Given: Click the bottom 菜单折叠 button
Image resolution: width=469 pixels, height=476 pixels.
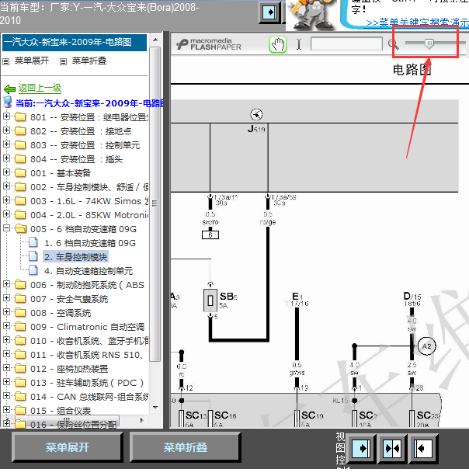Looking at the screenshot, I should click(x=185, y=447).
